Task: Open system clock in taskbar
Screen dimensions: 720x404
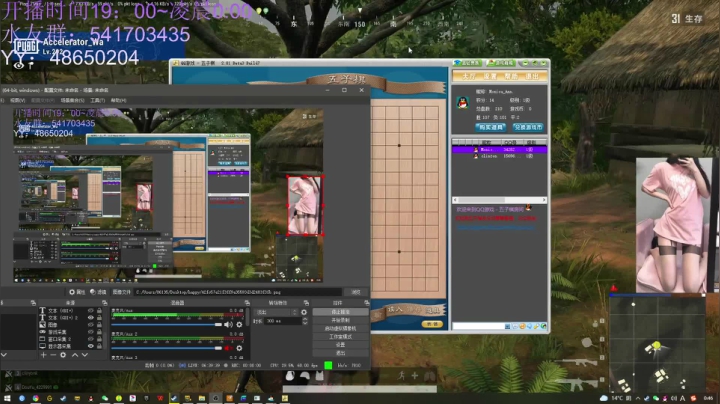Action: (x=709, y=398)
